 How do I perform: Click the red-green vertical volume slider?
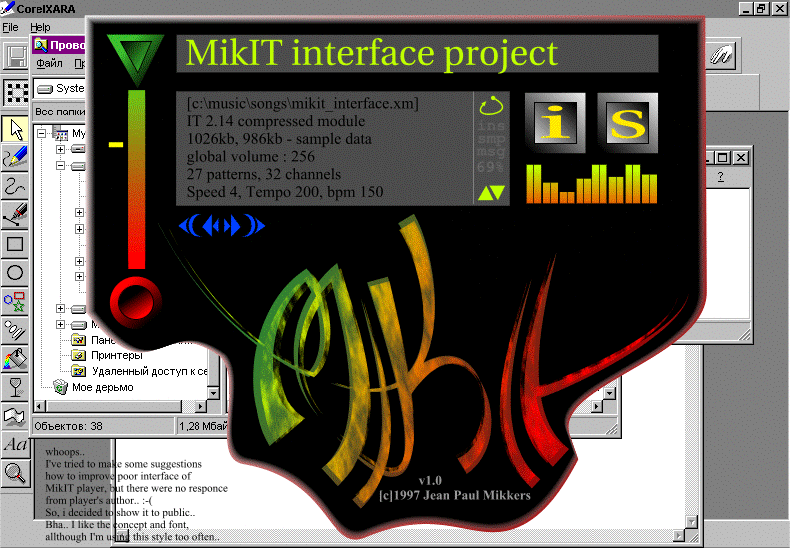(135, 180)
